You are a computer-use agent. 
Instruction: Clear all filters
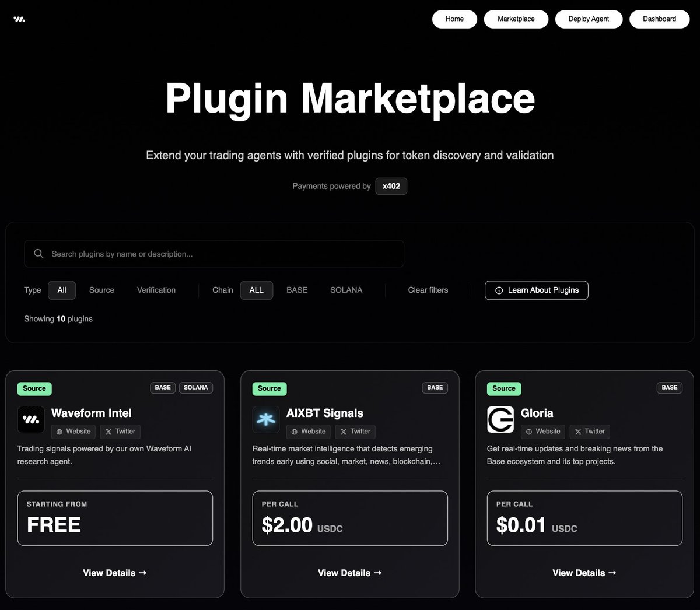coord(428,290)
